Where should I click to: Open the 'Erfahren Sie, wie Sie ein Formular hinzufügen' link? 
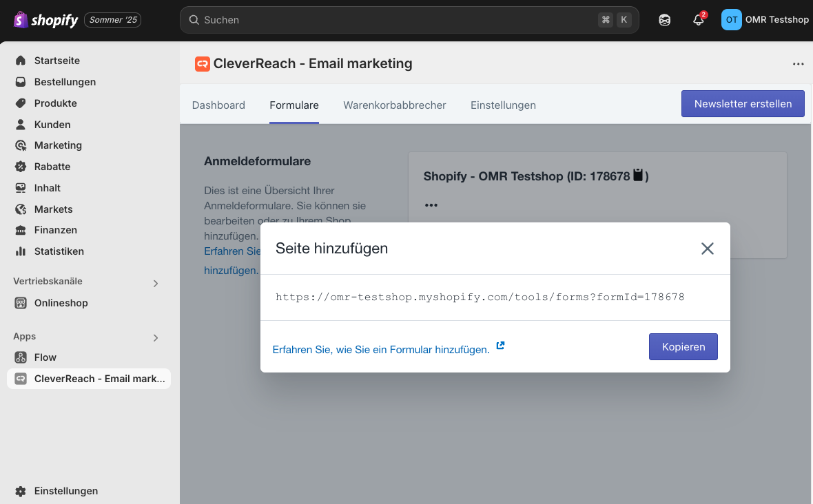point(380,350)
